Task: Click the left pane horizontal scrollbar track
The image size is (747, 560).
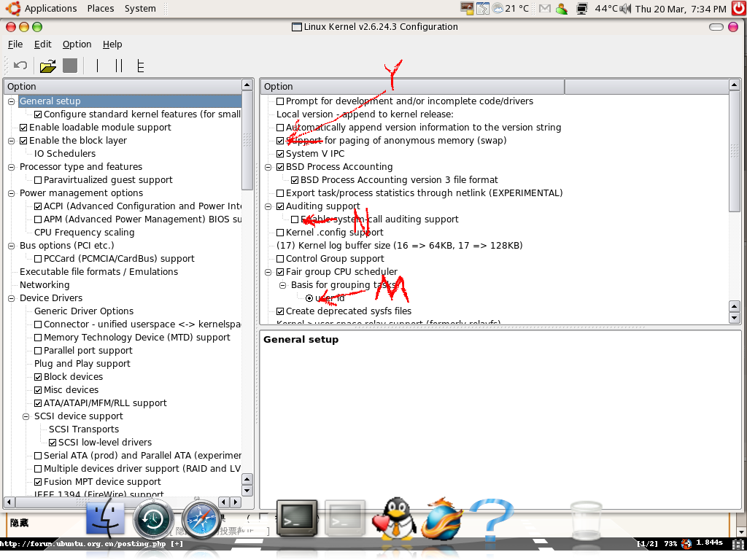Action: (x=117, y=502)
